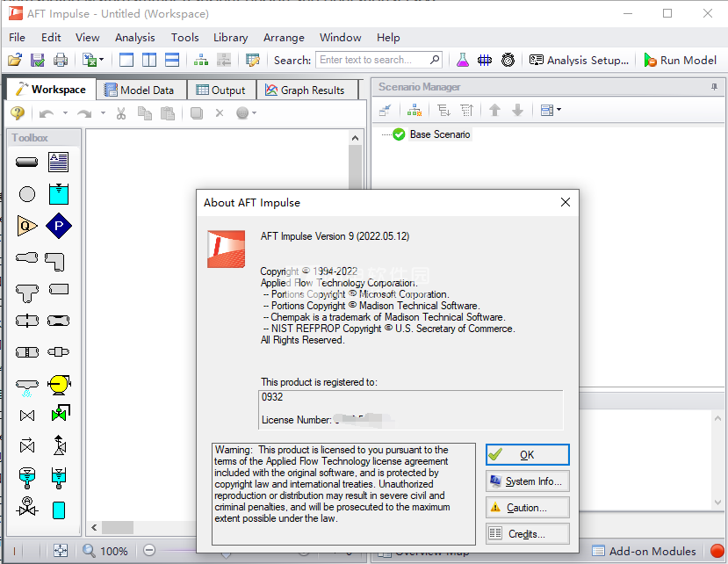Open the Undo history dropdown arrow
The image size is (728, 564).
click(x=65, y=113)
